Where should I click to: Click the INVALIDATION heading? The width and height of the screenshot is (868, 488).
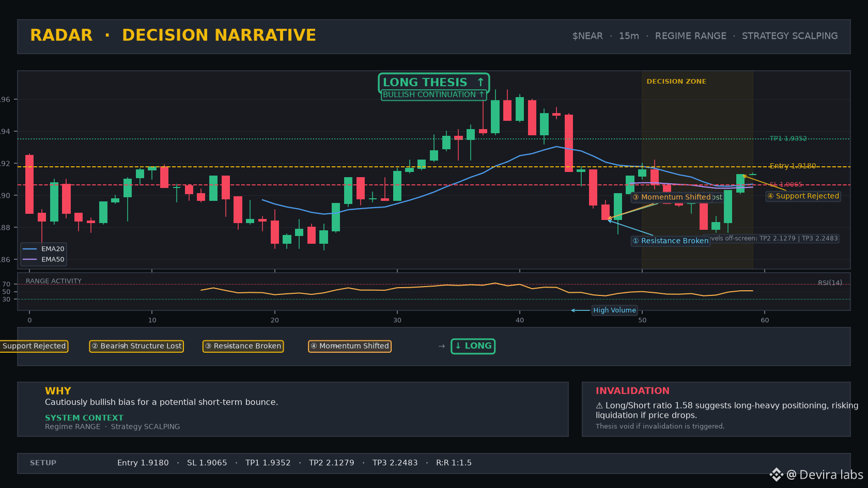click(632, 391)
